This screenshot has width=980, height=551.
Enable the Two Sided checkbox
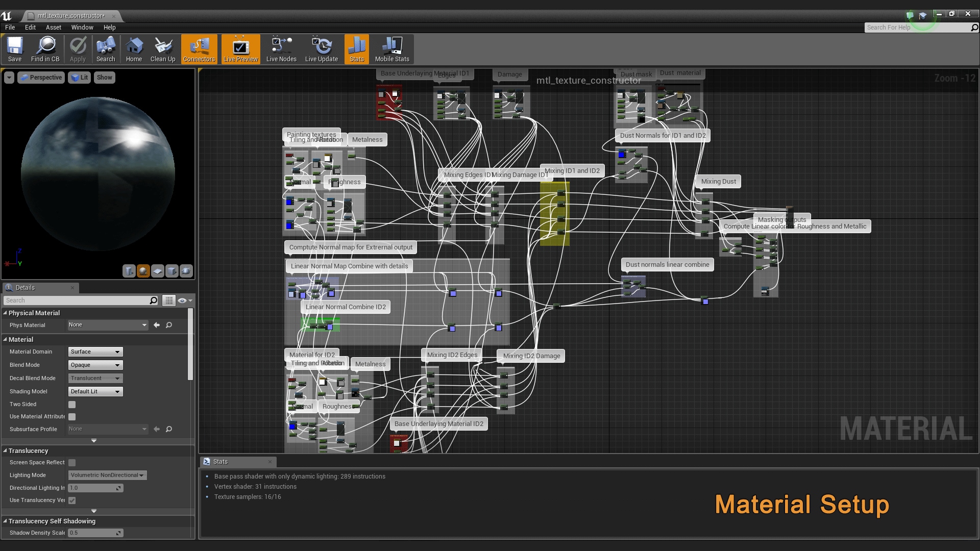click(x=71, y=404)
